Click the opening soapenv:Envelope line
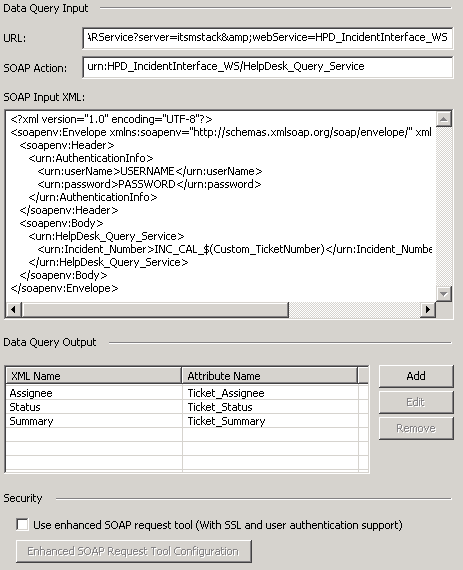 pyautogui.click(x=221, y=132)
